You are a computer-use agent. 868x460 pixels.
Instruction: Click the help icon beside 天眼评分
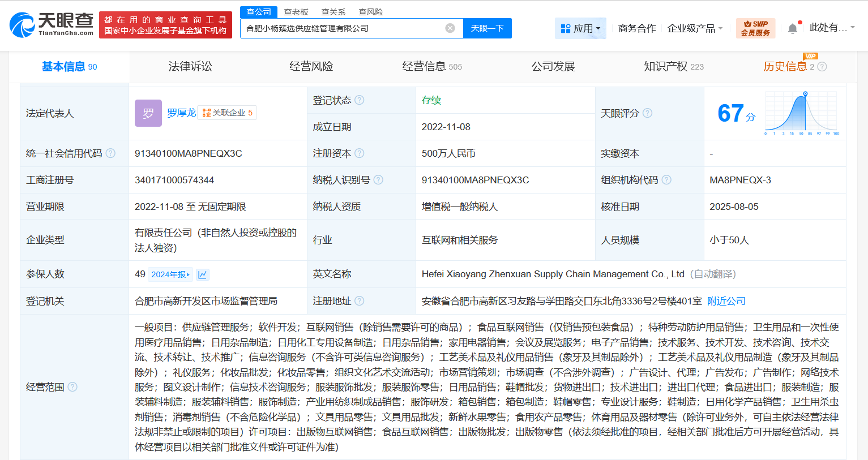(x=648, y=113)
